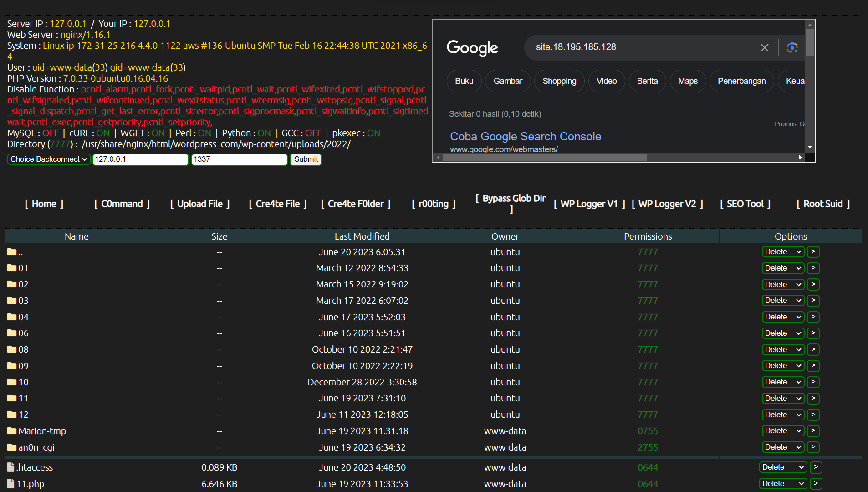Open Delete dropdown for folder 08
The width and height of the screenshot is (868, 492).
(x=783, y=349)
